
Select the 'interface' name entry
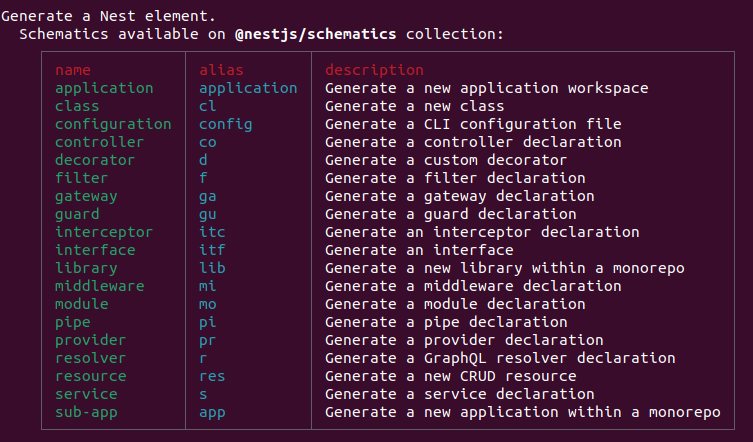pyautogui.click(x=95, y=250)
